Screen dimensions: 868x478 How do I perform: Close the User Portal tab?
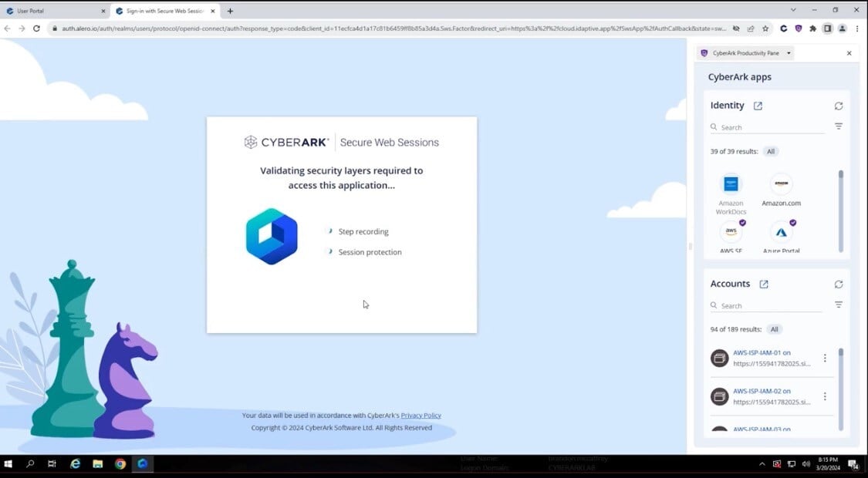point(103,11)
